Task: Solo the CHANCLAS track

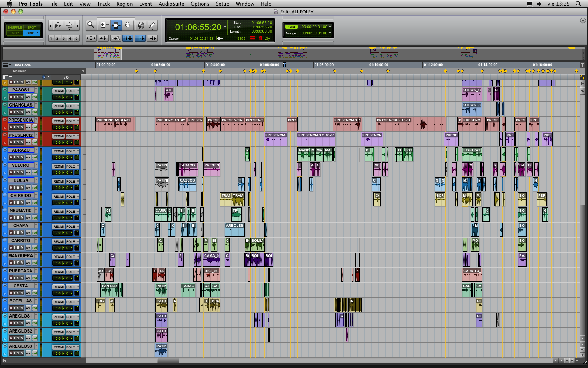Action: (18, 112)
